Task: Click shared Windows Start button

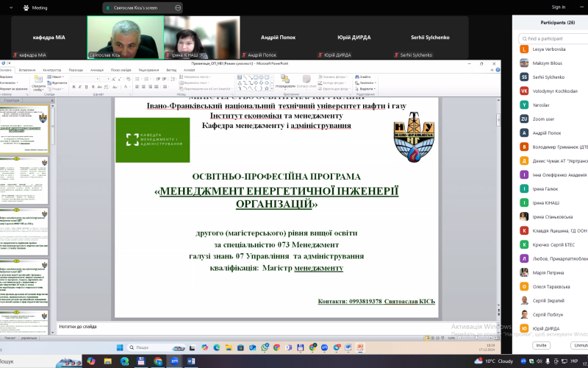Action: (120, 347)
